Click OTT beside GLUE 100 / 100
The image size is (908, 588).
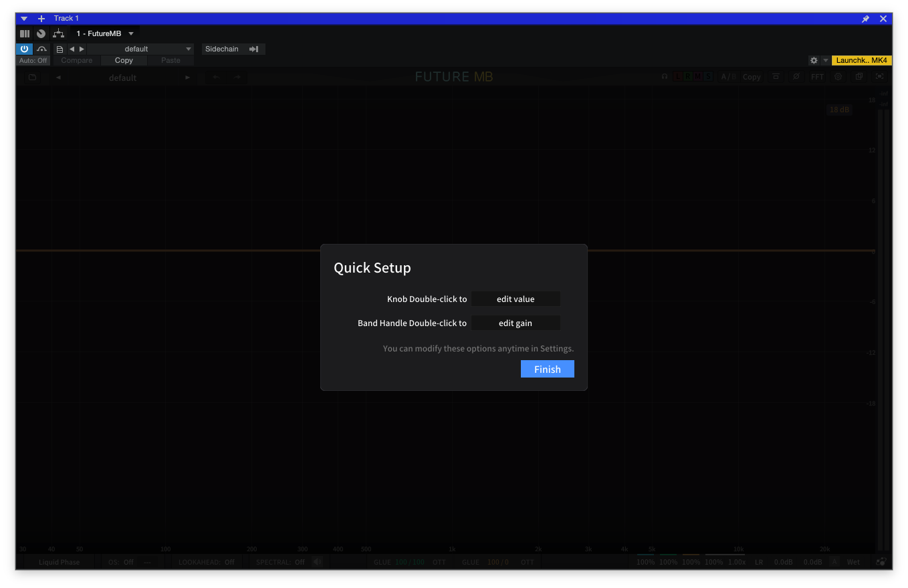coord(439,562)
